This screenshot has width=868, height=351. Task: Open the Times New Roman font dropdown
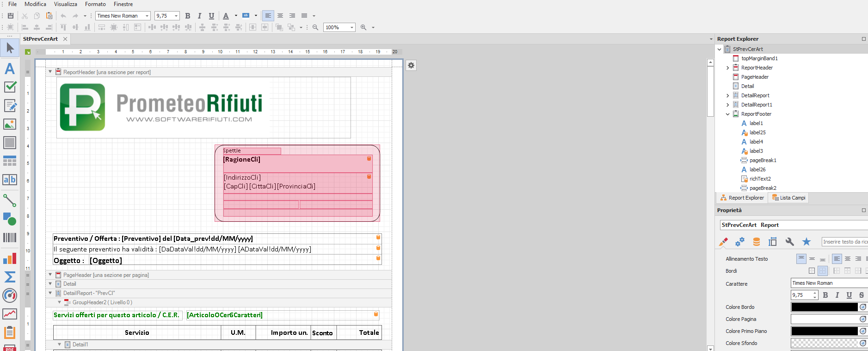[147, 16]
